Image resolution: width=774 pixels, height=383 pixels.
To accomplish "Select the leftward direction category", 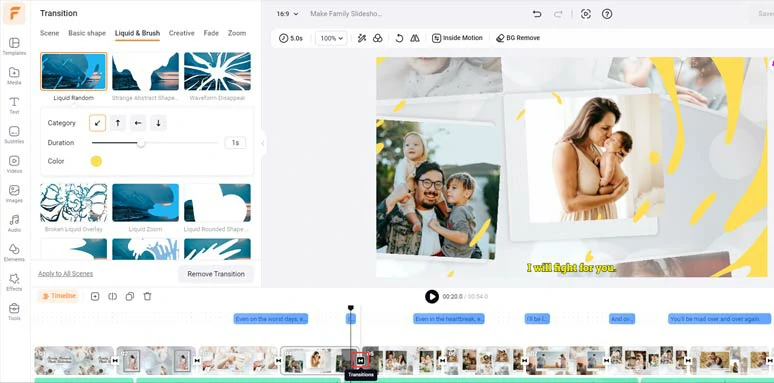I will point(138,123).
